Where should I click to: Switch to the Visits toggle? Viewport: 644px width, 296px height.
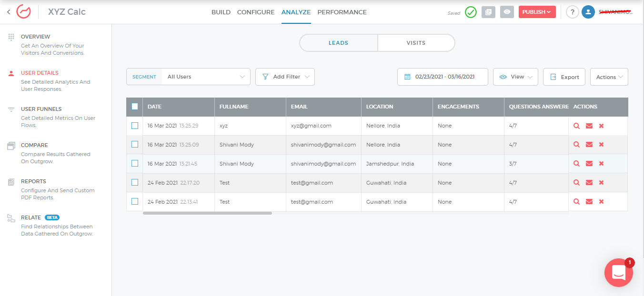[x=416, y=43]
